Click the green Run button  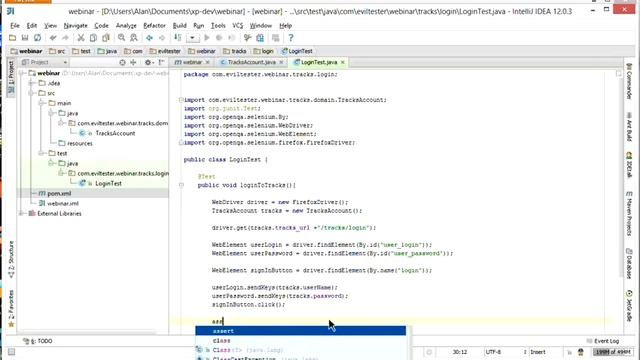pos(207,38)
